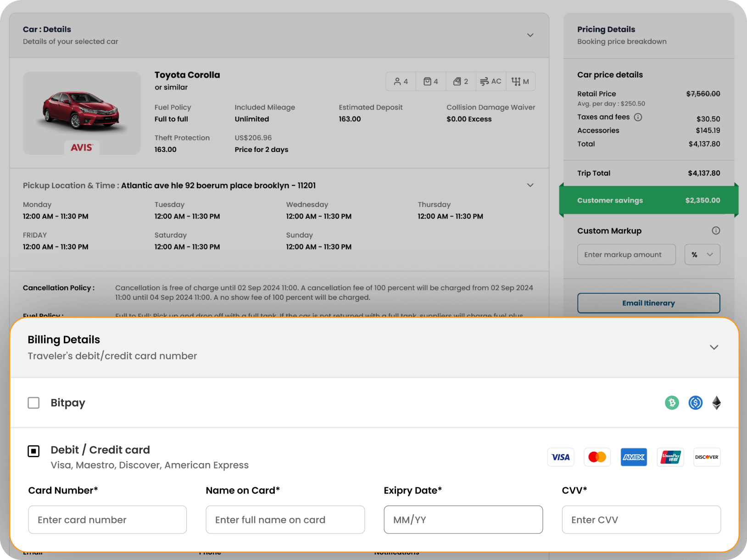Toggle the Debit / Credit card checkbox

point(33,451)
